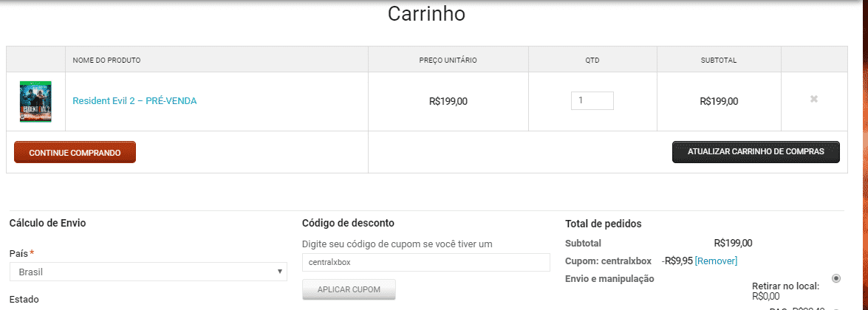The image size is (868, 310).
Task: Focus the coupon code field containing centralxbox
Action: pyautogui.click(x=426, y=263)
